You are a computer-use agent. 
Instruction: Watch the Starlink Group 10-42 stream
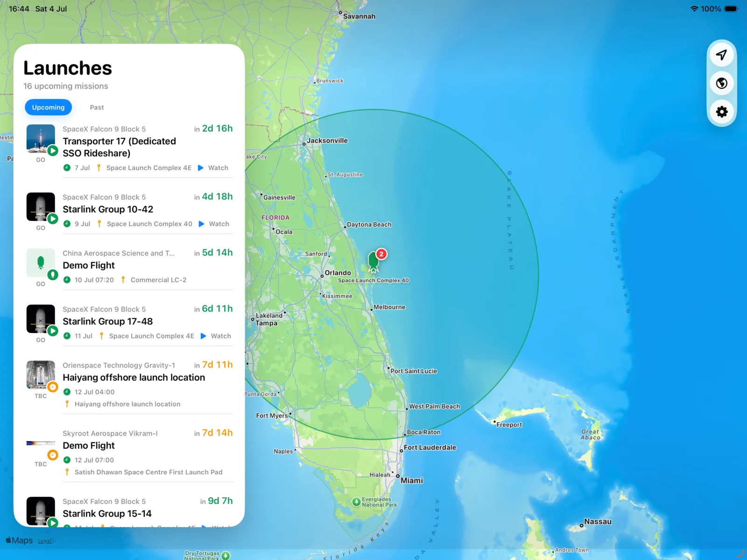[x=219, y=224]
